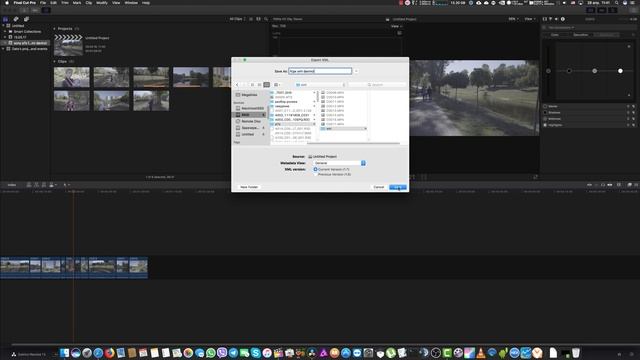The height and width of the screenshot is (360, 640).
Task: Expand the Smart Collections folder
Action: pos(5,31)
